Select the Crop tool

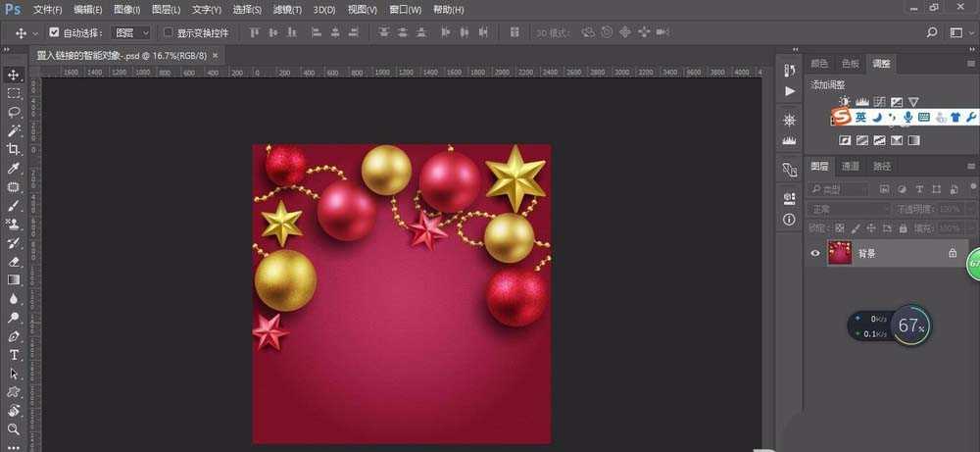pyautogui.click(x=14, y=149)
